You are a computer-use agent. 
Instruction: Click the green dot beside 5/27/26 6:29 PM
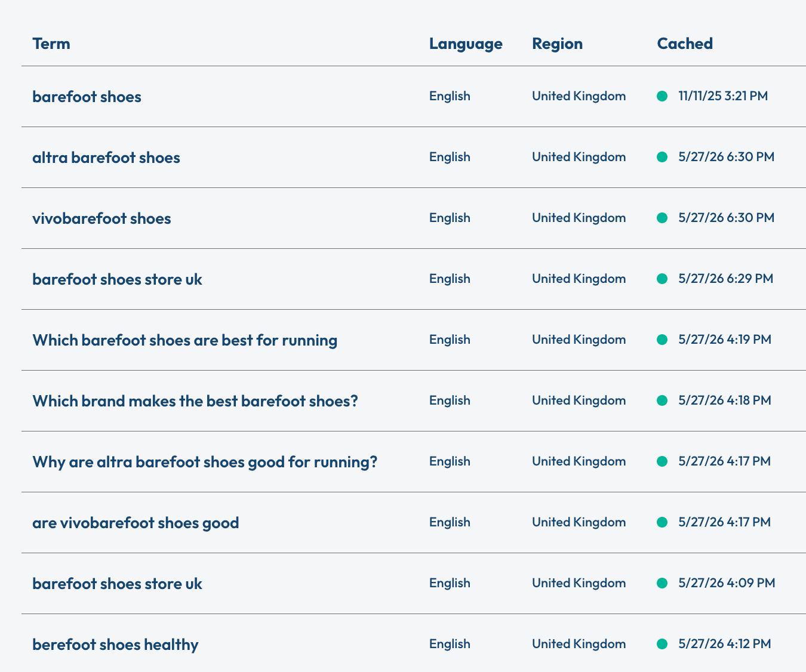662,279
